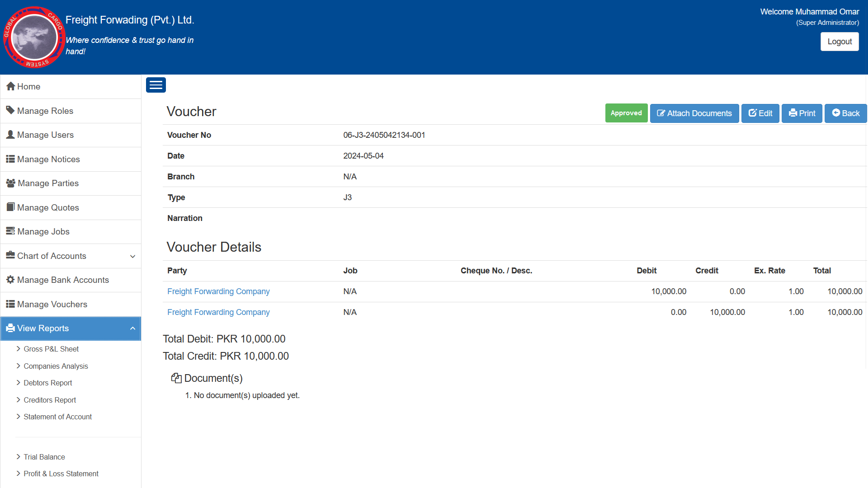Click the Manage Vouchers list icon

click(10, 304)
